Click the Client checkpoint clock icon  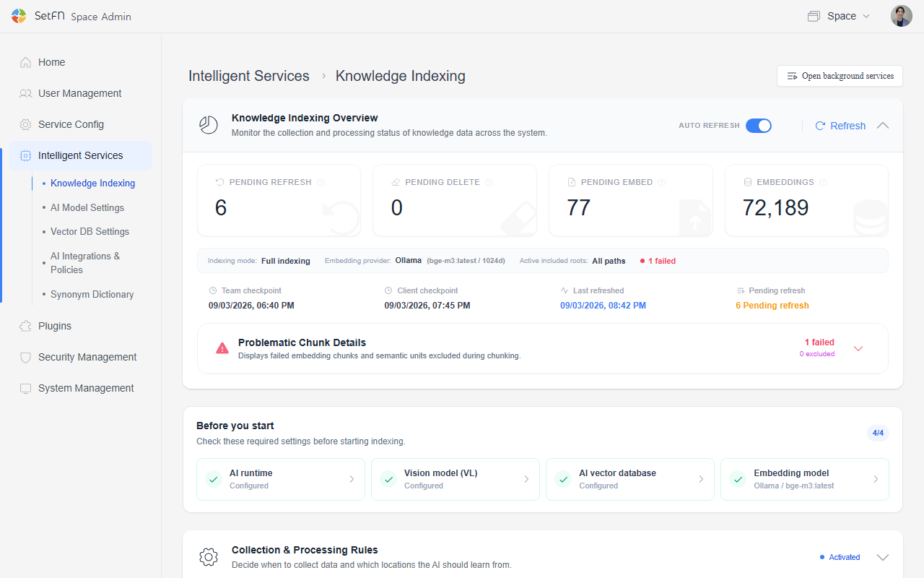389,290
